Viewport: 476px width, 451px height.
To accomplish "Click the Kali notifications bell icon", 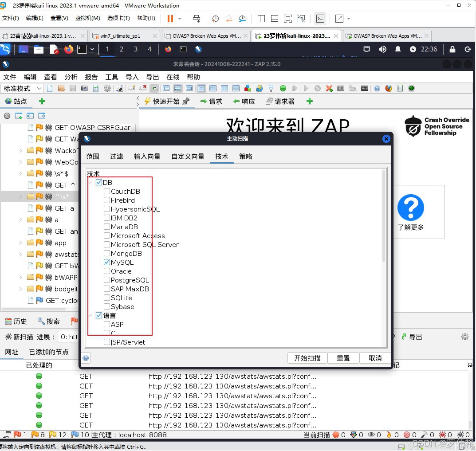I will pos(397,49).
